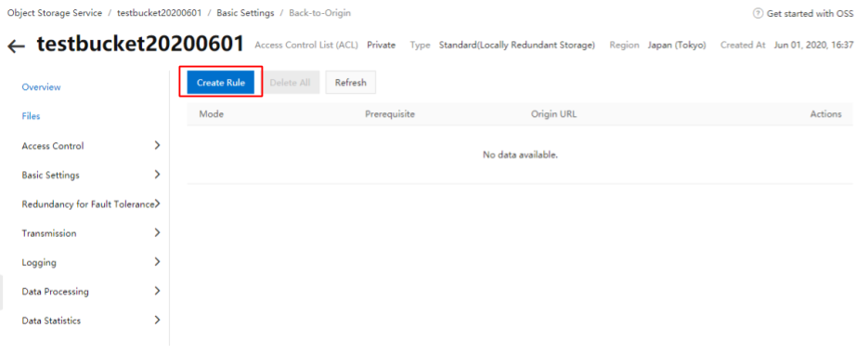Click the 'Created At' label
Viewport: 868px width, 354px height.
[743, 46]
